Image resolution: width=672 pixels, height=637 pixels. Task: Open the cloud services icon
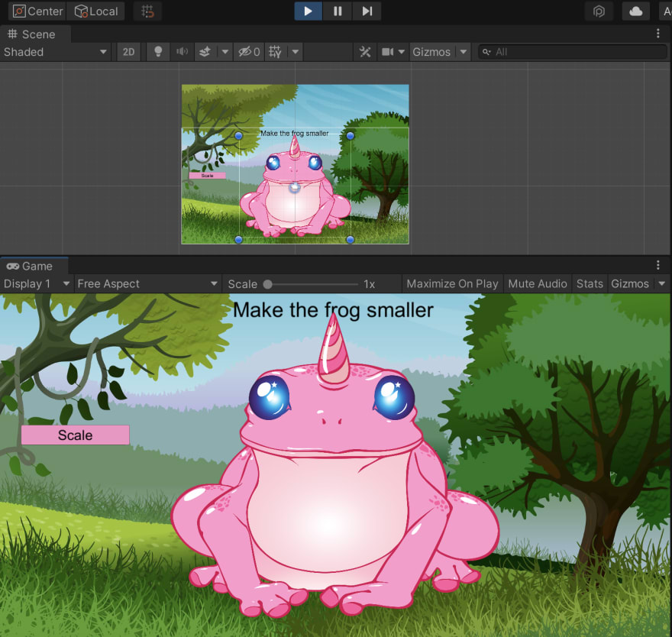[635, 11]
